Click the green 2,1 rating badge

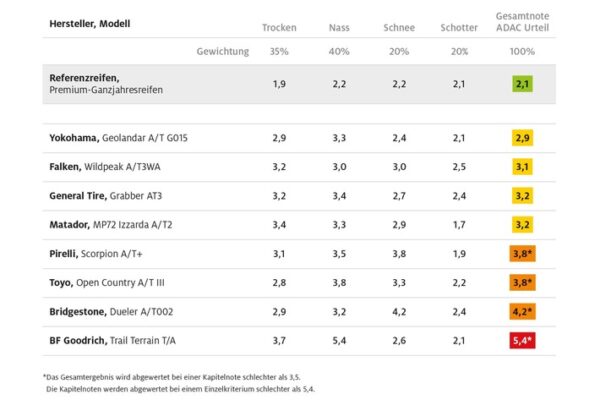[522, 84]
